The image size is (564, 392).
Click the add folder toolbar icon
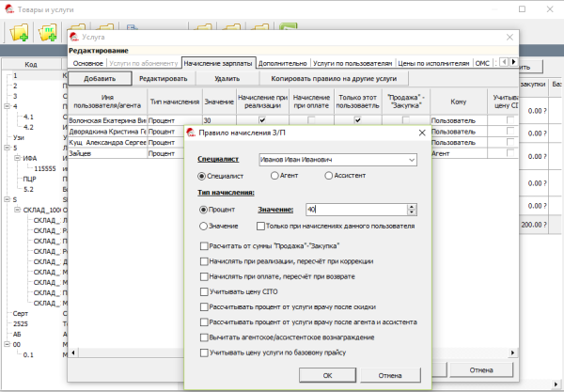click(20, 33)
